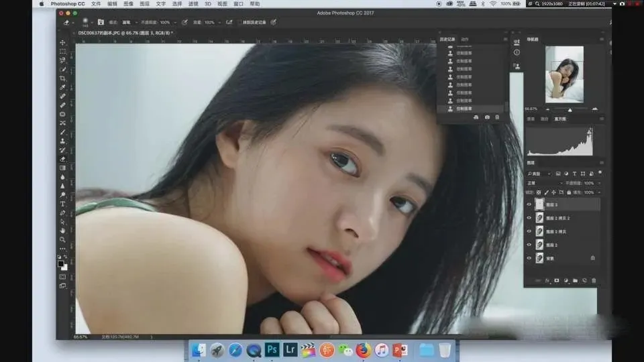Click the foreground color swatch

[x=61, y=263]
